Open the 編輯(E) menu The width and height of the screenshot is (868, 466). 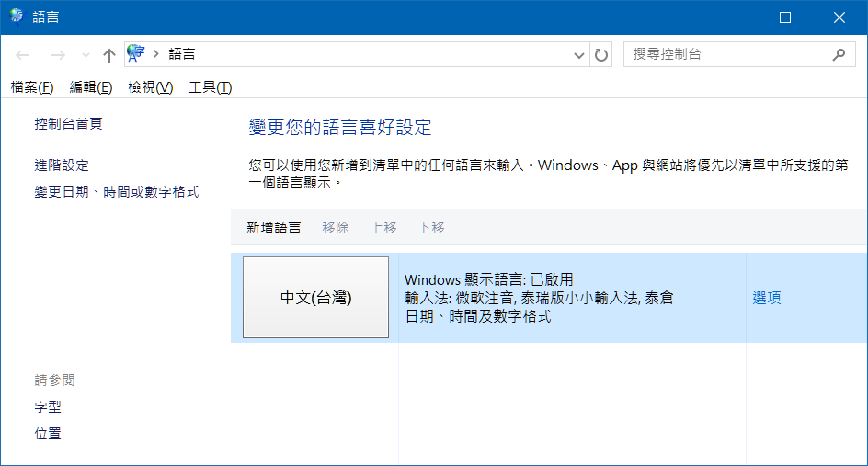pyautogui.click(x=91, y=87)
